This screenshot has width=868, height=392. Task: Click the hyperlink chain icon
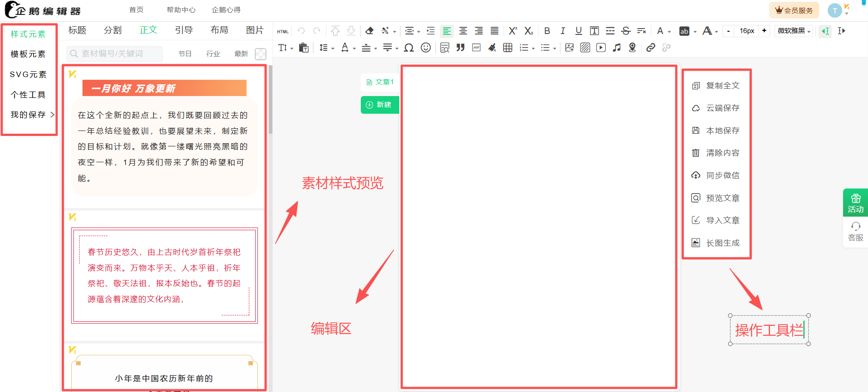650,48
